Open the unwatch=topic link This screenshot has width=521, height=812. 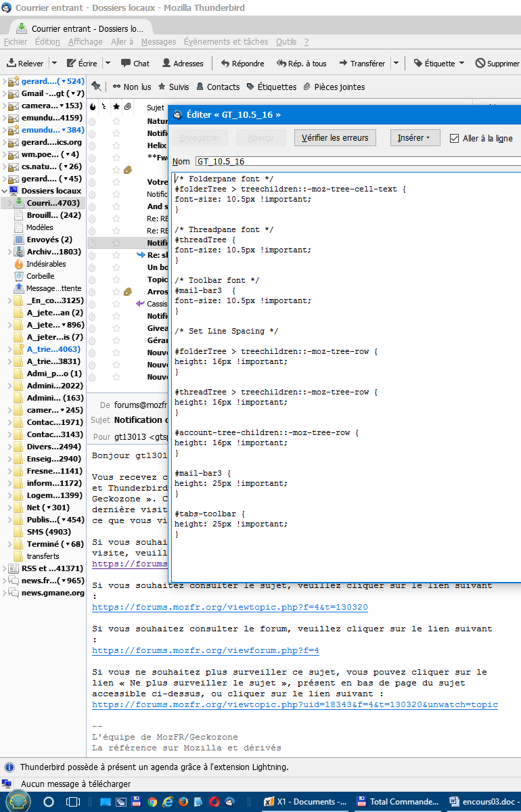point(295,705)
